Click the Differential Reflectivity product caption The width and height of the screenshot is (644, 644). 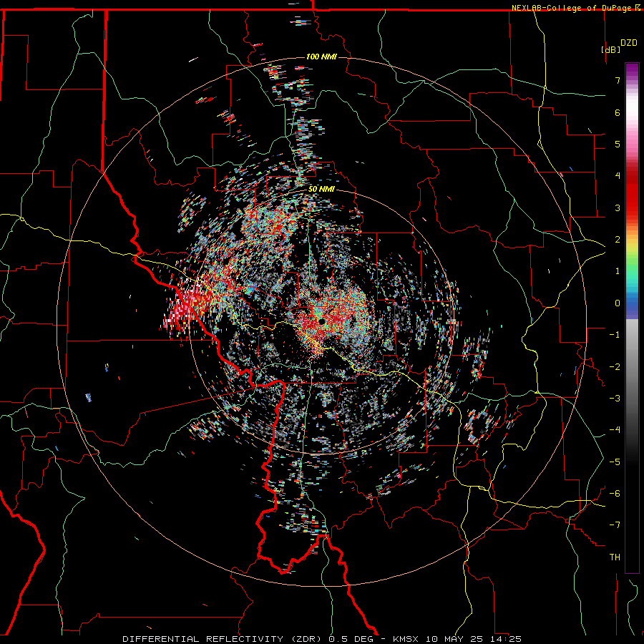pyautogui.click(x=322, y=639)
